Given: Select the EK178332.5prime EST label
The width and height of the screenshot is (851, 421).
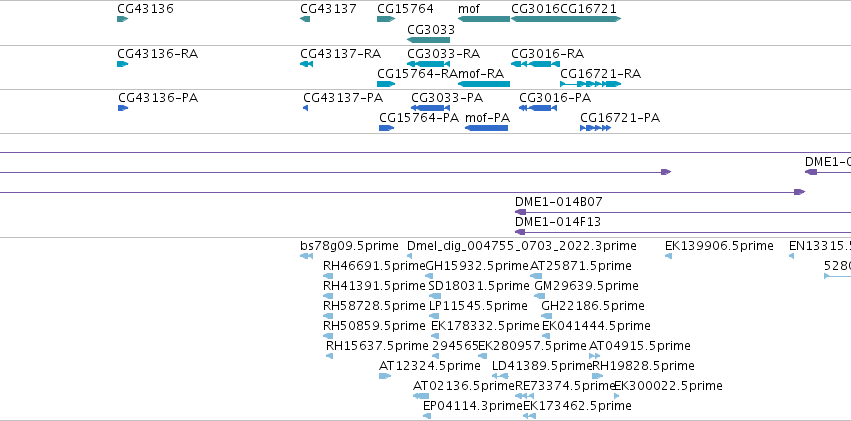Looking at the screenshot, I should (x=485, y=326).
